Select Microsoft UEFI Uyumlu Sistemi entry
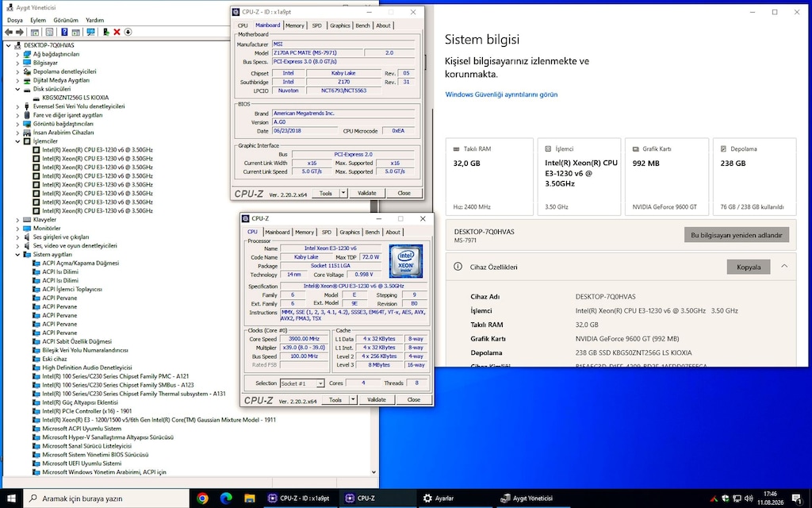Screen dimensions: 812x508 click(82, 464)
